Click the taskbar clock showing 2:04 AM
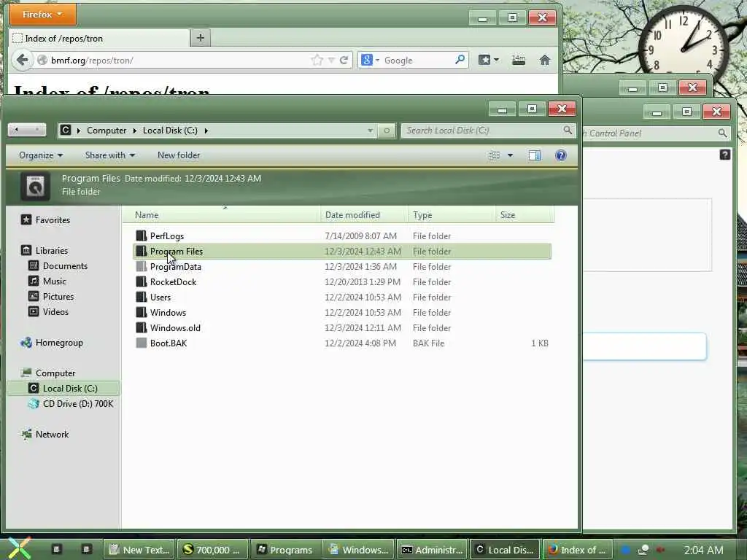747x560 pixels. tap(704, 550)
